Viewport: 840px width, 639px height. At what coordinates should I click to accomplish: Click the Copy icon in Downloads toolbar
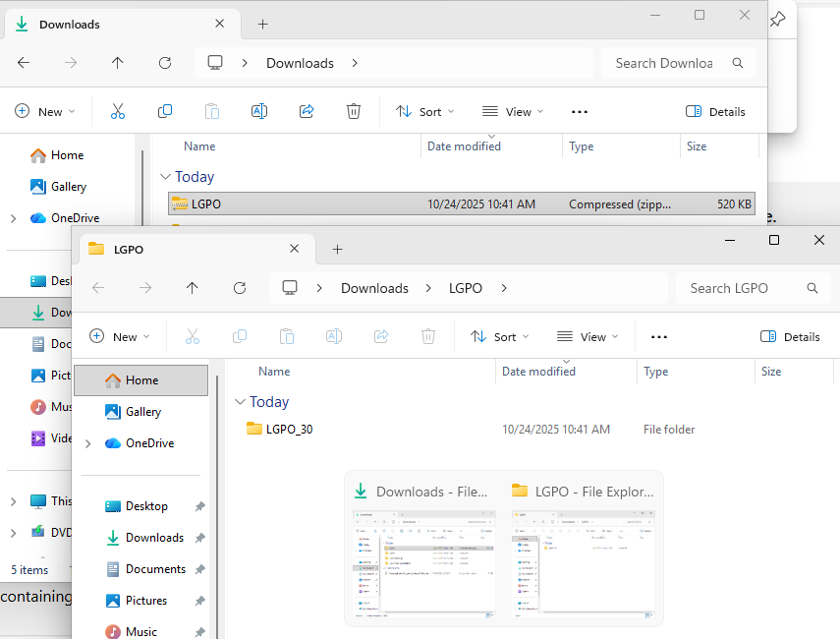(165, 111)
